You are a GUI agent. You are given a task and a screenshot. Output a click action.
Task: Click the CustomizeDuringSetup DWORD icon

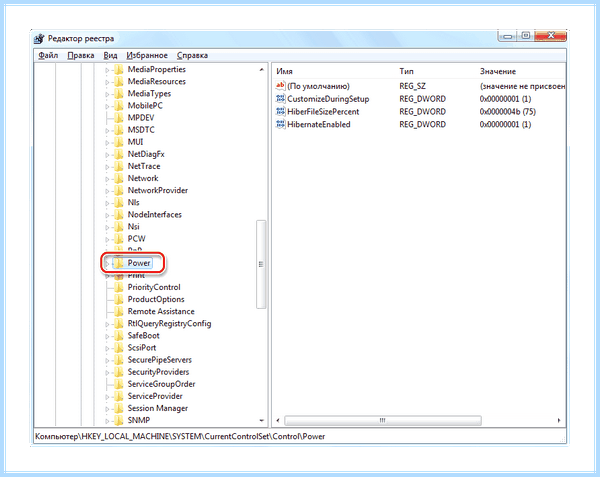(x=280, y=99)
